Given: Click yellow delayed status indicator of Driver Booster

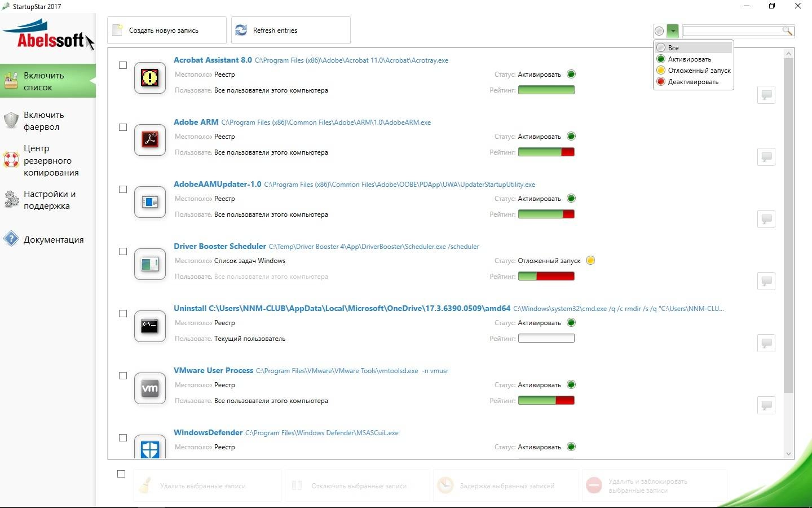Looking at the screenshot, I should pyautogui.click(x=590, y=260).
